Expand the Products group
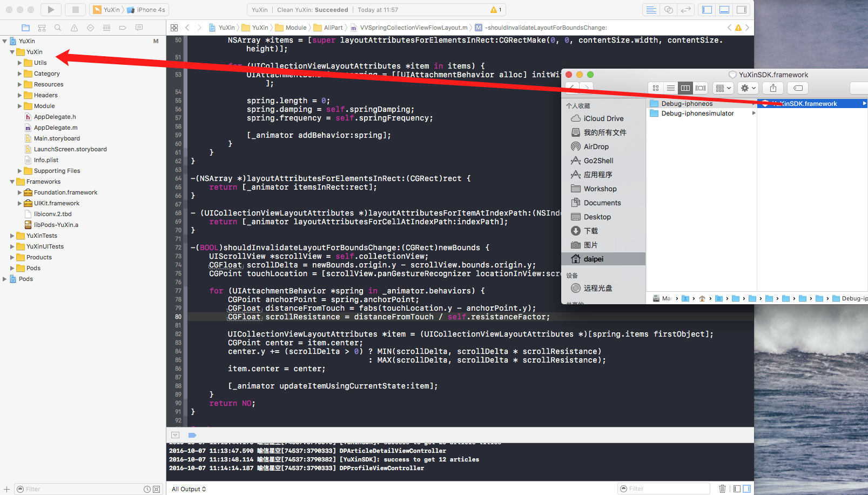Viewport: 868px width, 495px height. coord(12,257)
